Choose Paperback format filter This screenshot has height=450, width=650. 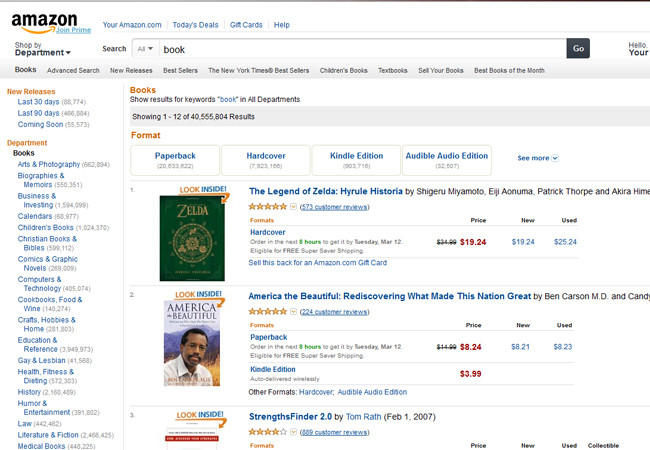[175, 160]
